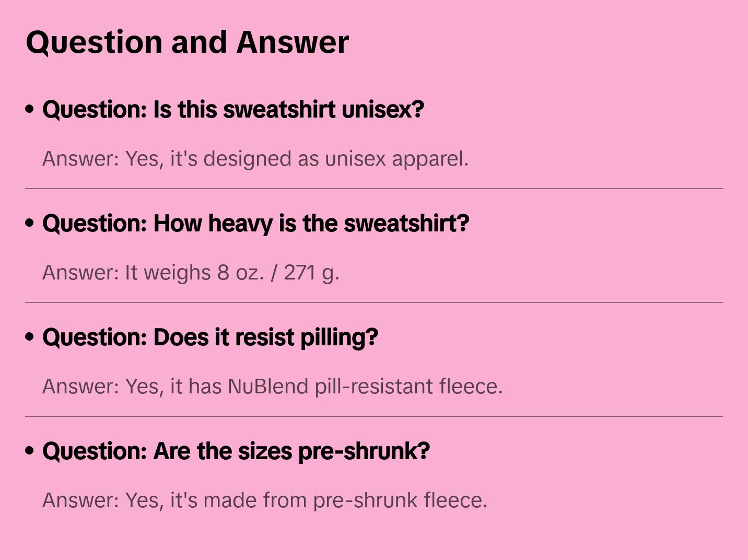The height and width of the screenshot is (560, 748).
Task: Click the divider line below the weight answer
Action: coord(374,302)
